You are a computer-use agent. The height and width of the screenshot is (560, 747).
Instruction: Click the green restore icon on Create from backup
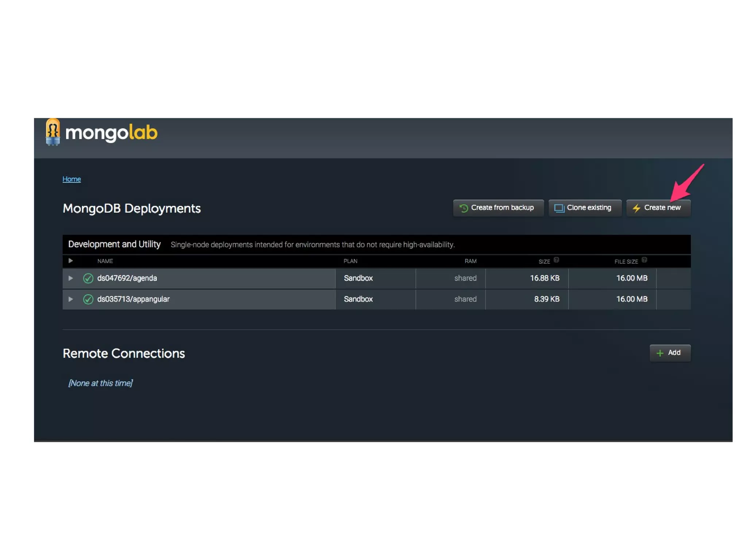point(464,208)
